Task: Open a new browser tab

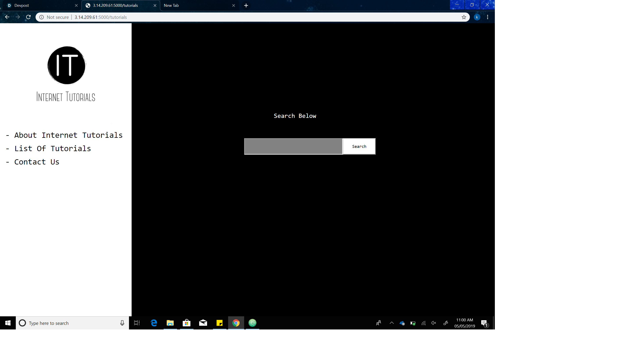Action: pyautogui.click(x=246, y=5)
